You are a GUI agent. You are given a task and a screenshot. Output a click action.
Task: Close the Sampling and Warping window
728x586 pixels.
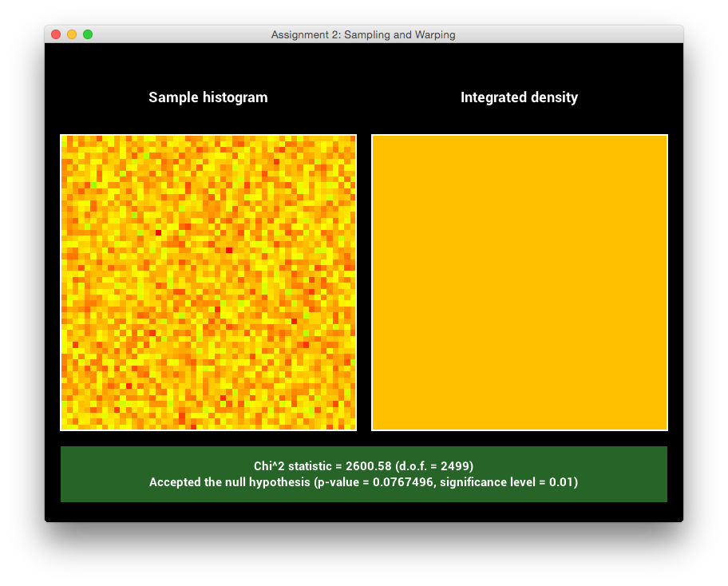(56, 34)
